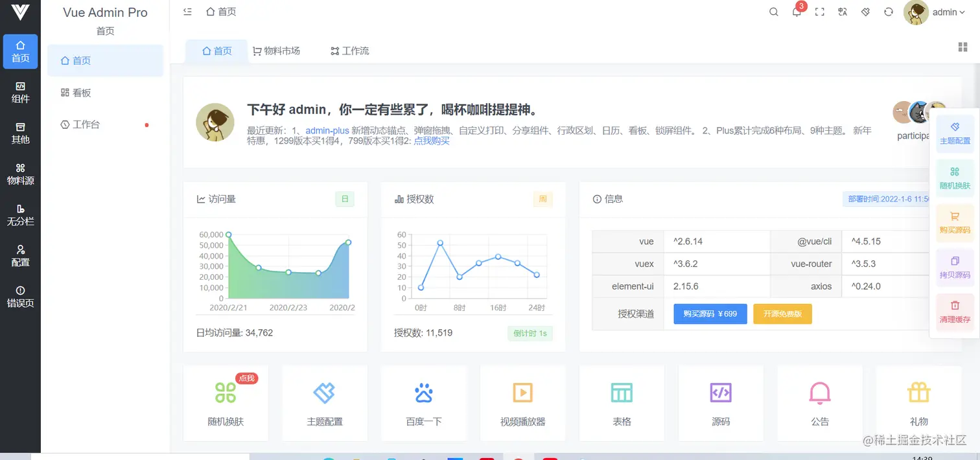
Task: Click the 周 tag on 授权数 card
Action: 543,199
